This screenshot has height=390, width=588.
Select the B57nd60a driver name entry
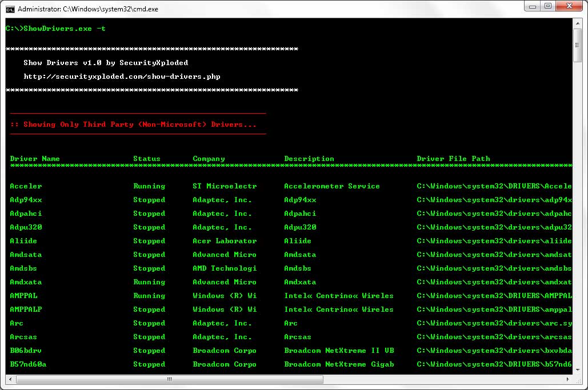(x=28, y=364)
